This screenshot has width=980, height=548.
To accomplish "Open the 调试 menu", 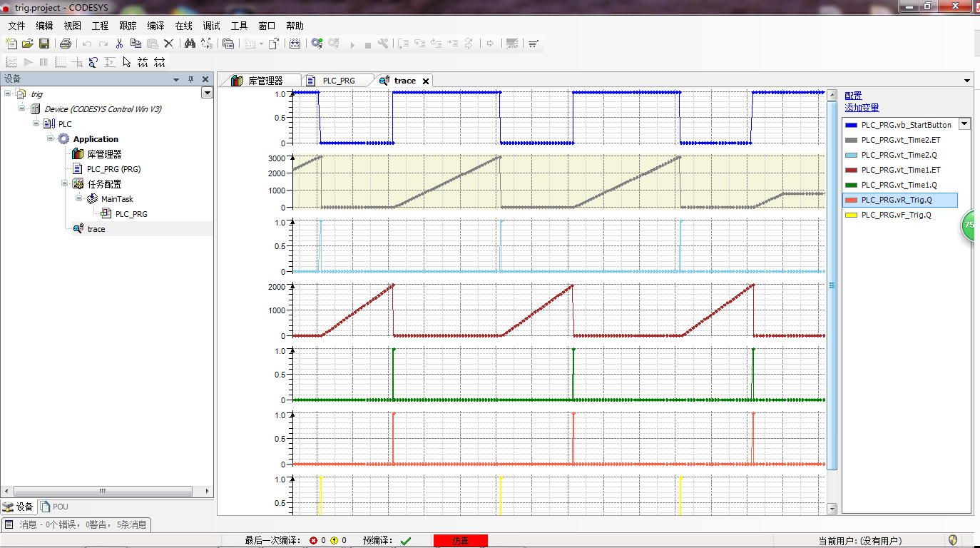I will coord(211,26).
